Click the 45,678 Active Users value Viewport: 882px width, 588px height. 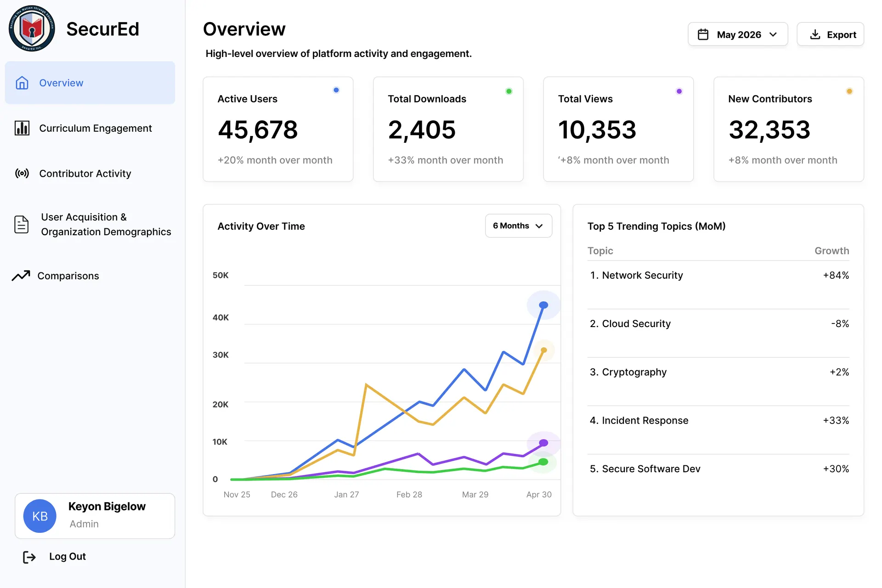click(258, 130)
